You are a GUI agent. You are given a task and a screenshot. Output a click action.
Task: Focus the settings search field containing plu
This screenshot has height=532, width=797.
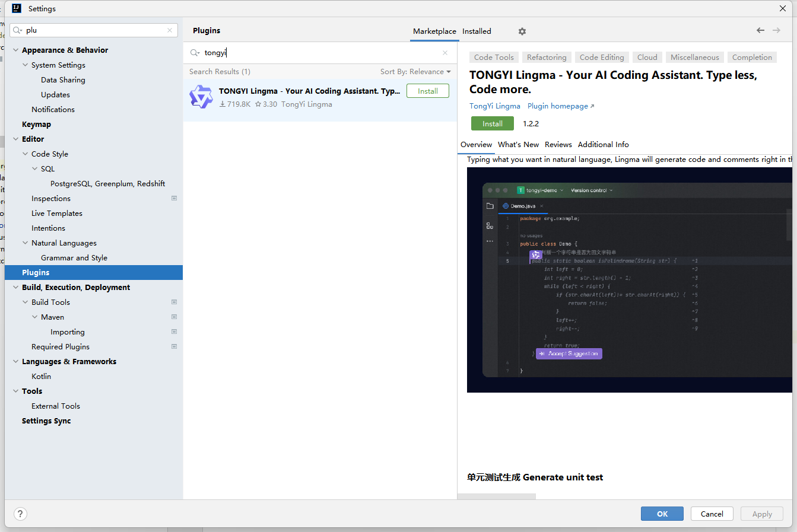click(x=94, y=30)
